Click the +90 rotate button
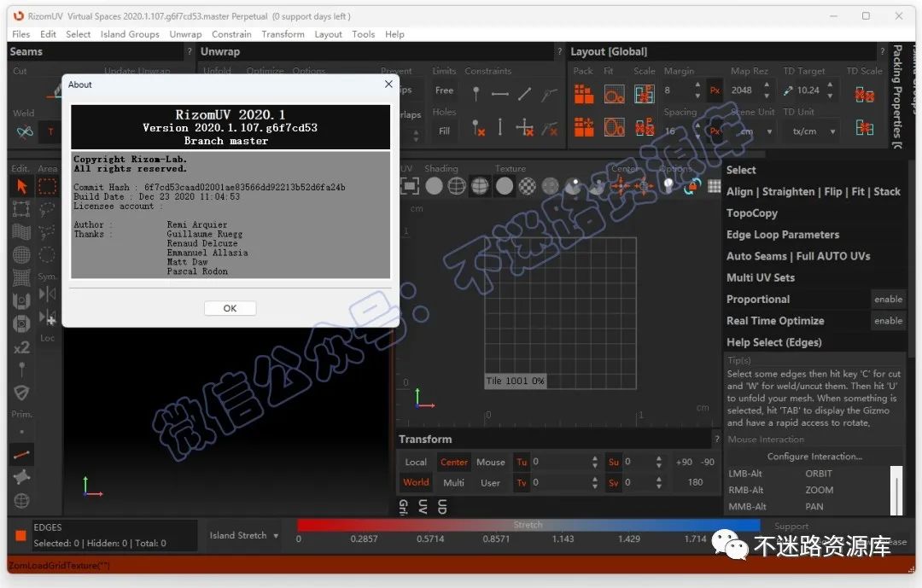 [x=684, y=463]
